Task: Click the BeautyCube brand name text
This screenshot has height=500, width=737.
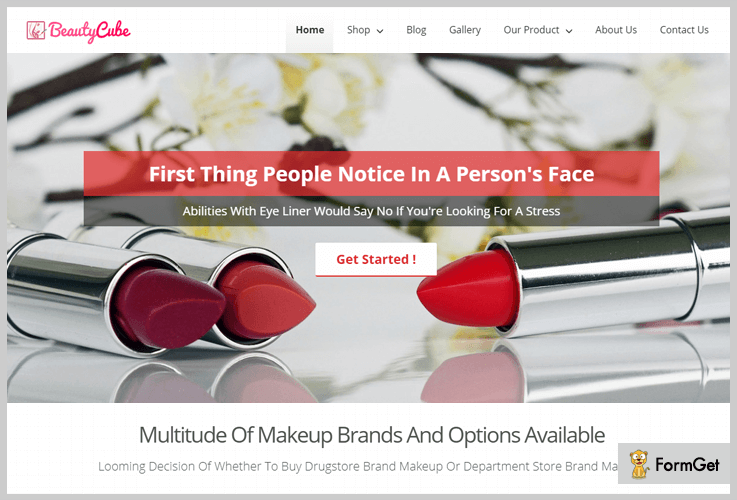Action: click(89, 31)
